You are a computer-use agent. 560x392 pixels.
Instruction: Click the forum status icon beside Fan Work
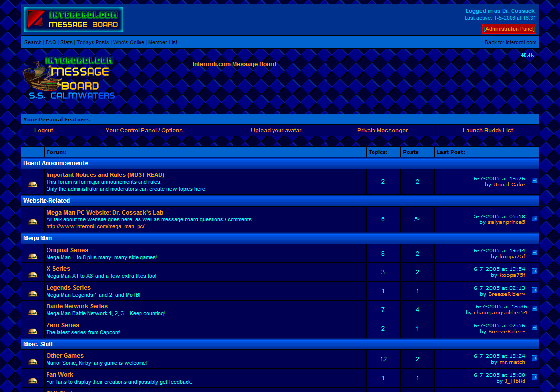point(33,380)
